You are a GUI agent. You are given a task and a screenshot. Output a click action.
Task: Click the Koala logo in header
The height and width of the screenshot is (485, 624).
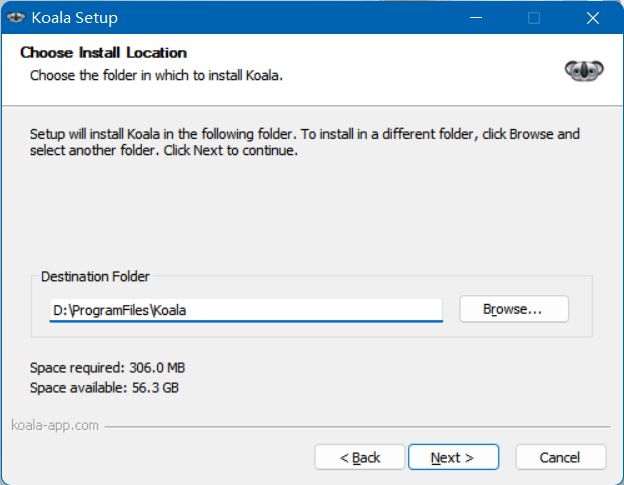(x=584, y=71)
